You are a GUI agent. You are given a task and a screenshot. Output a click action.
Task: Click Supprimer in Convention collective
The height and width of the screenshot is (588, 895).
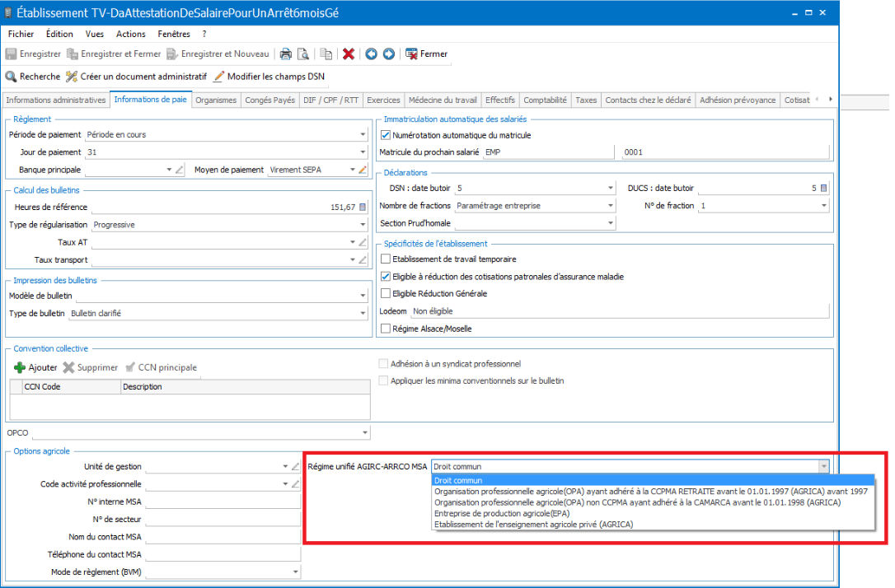coord(91,367)
